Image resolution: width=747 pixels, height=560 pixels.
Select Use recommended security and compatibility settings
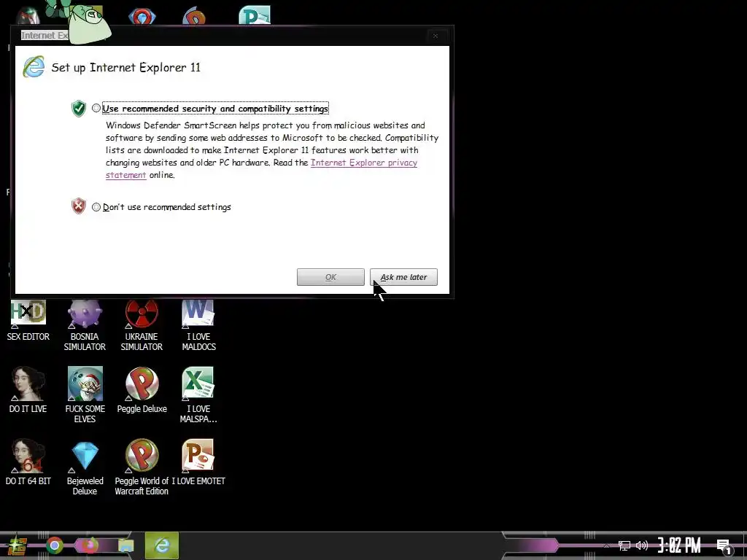click(96, 108)
